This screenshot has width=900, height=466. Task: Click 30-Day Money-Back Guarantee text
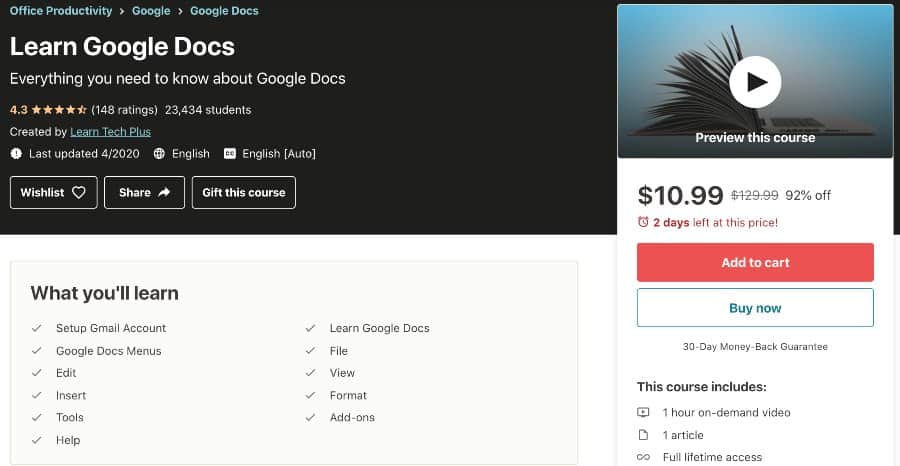pos(755,347)
